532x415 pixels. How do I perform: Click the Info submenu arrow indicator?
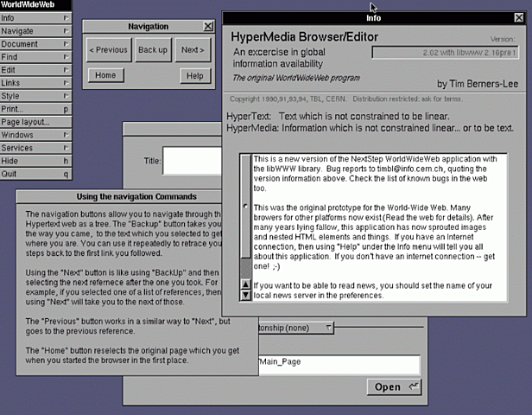66,18
